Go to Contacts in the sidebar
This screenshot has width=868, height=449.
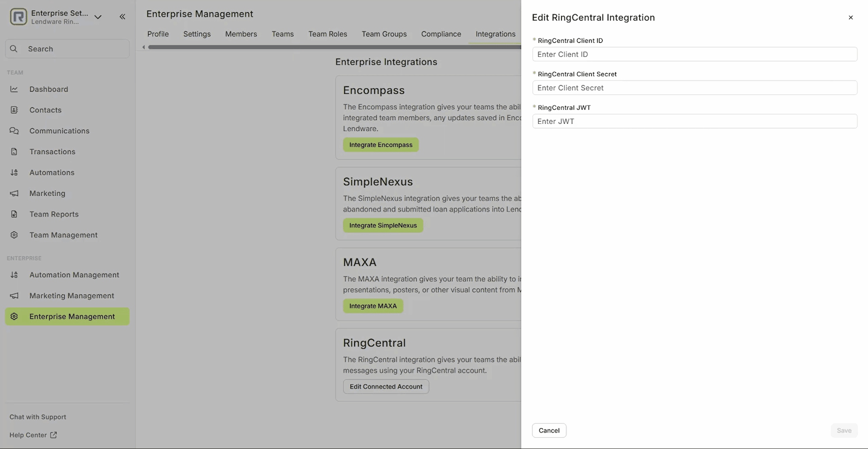pos(67,110)
